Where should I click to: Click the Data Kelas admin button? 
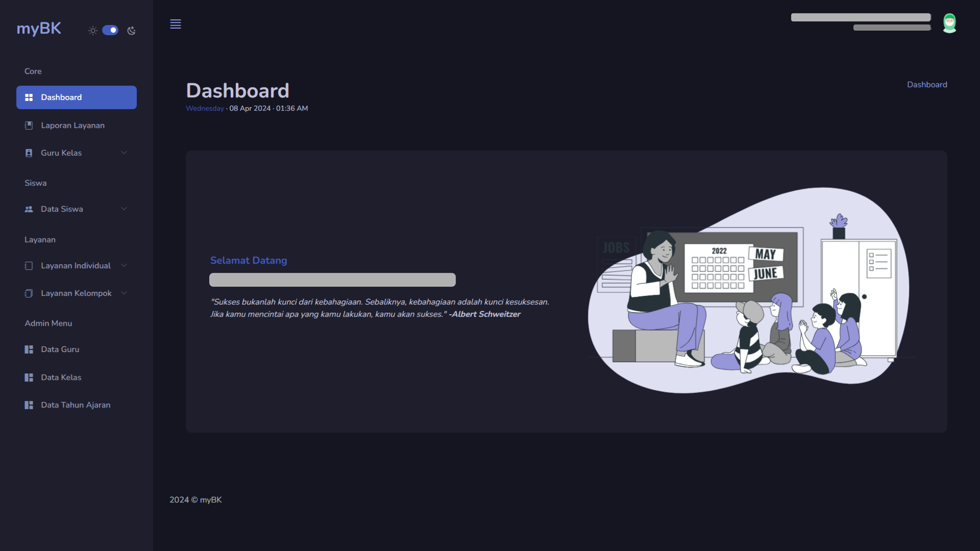61,377
